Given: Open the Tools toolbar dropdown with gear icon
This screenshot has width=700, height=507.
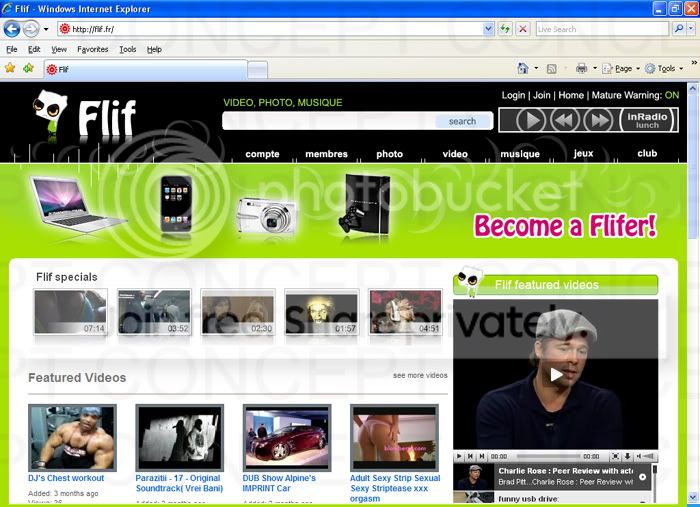Looking at the screenshot, I should click(664, 68).
